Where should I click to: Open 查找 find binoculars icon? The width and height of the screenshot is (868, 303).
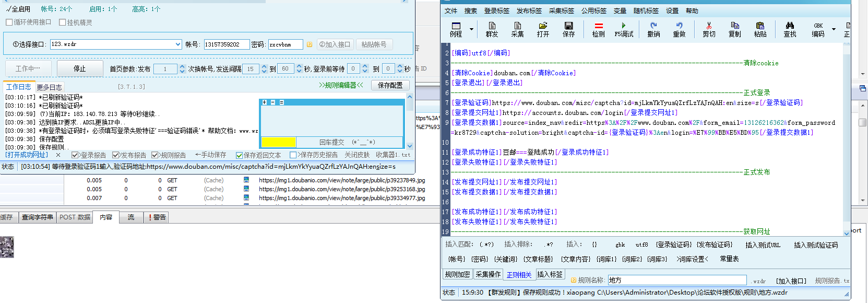click(790, 29)
